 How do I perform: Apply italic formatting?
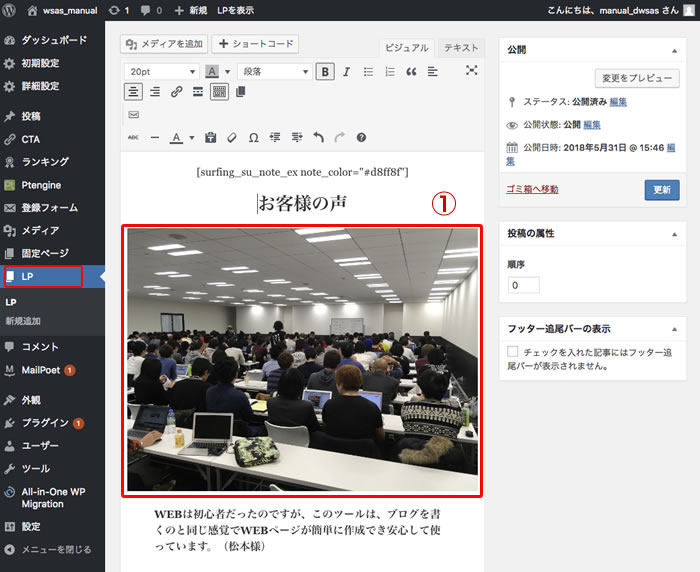346,71
